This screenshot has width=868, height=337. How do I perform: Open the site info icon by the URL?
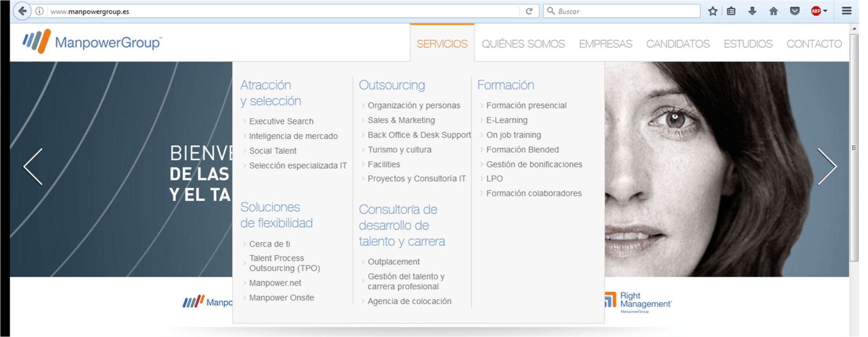pos(40,11)
